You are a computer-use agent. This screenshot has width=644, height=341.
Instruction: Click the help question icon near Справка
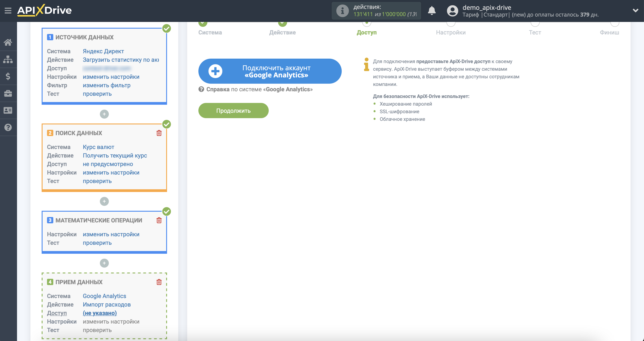[201, 89]
